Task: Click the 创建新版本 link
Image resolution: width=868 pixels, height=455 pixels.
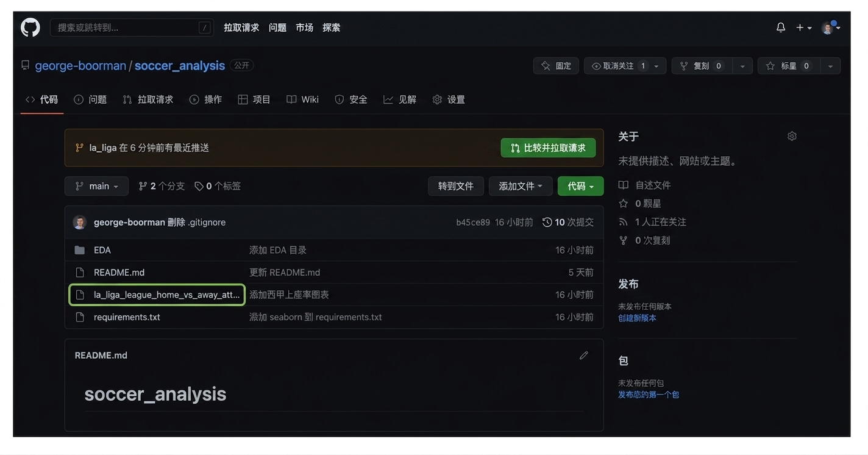Action: (638, 318)
